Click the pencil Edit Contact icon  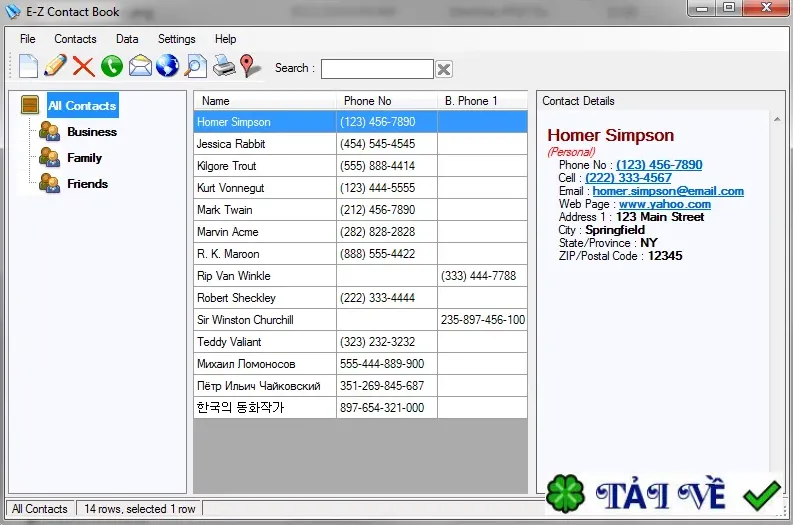(55, 66)
